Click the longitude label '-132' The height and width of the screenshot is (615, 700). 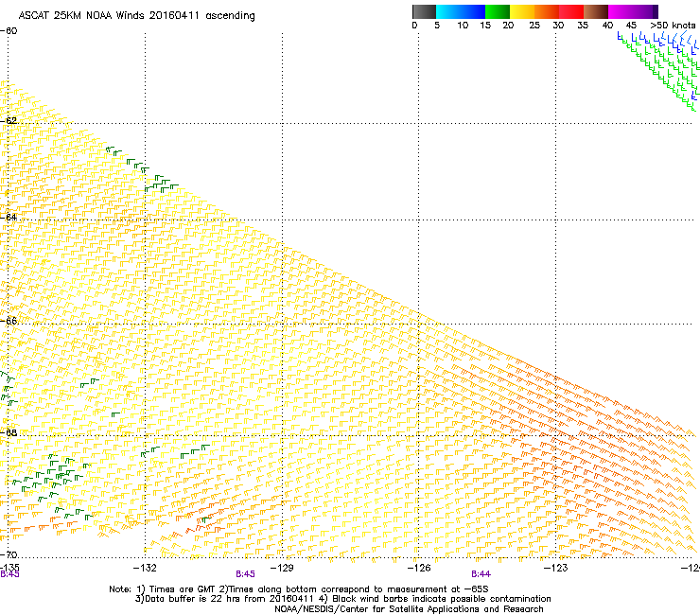[145, 568]
